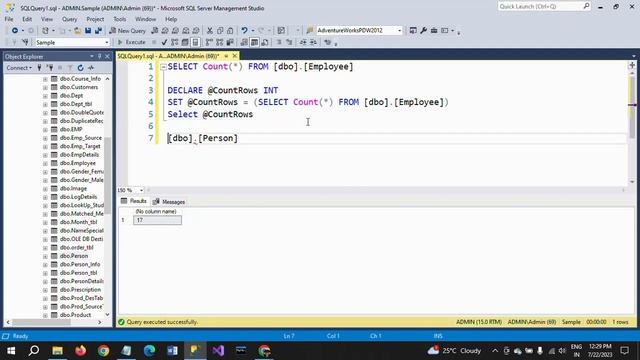Image resolution: width=640 pixels, height=360 pixels.
Task: Open the Connect dropdown in Object Explorer
Action: tap(19, 68)
